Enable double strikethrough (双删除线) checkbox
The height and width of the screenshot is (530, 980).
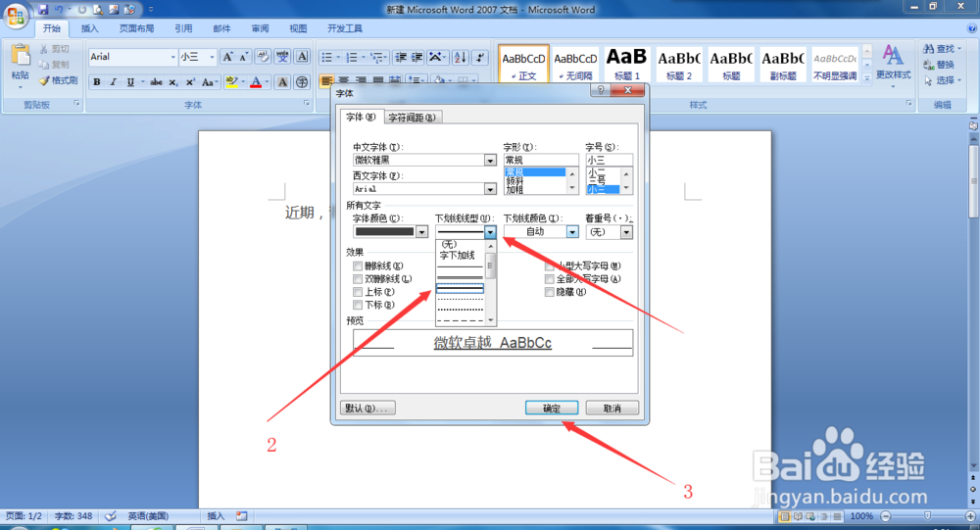click(358, 279)
